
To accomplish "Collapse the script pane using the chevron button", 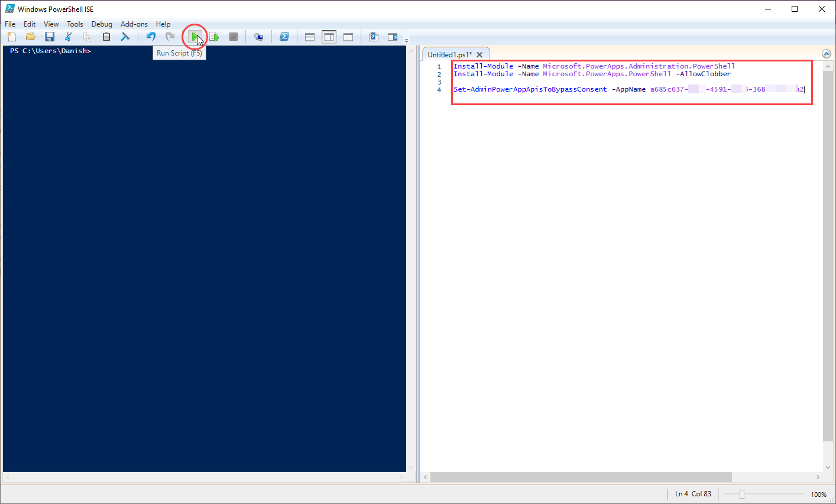I will coord(827,54).
